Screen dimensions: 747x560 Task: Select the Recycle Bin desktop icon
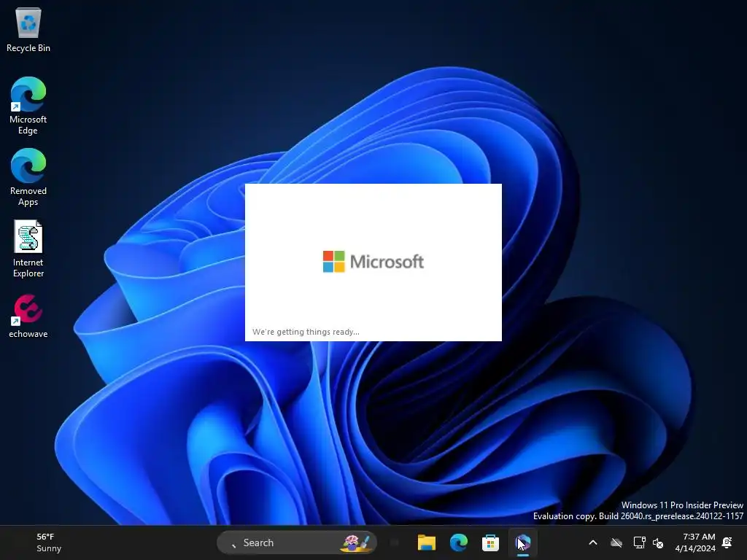point(28,29)
